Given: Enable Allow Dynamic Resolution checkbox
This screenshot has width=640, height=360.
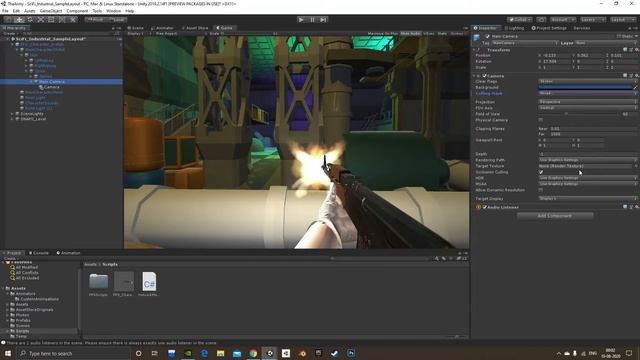Looking at the screenshot, I should 541,190.
